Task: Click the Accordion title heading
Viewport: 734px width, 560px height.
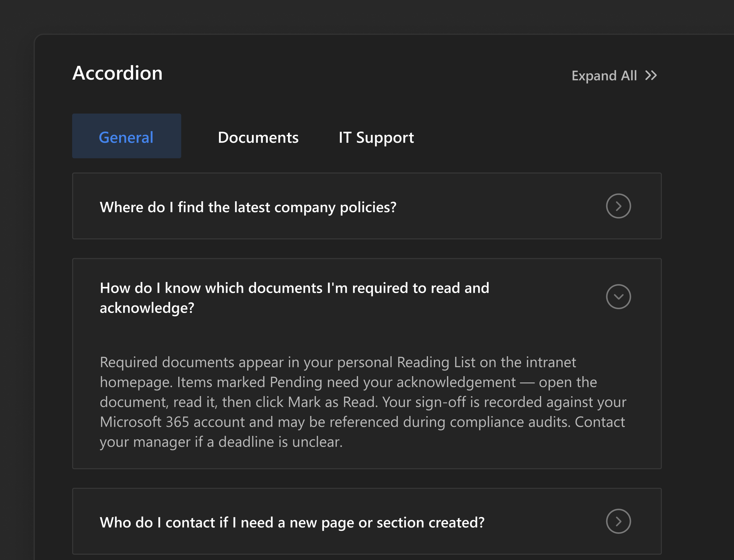Action: coord(118,73)
